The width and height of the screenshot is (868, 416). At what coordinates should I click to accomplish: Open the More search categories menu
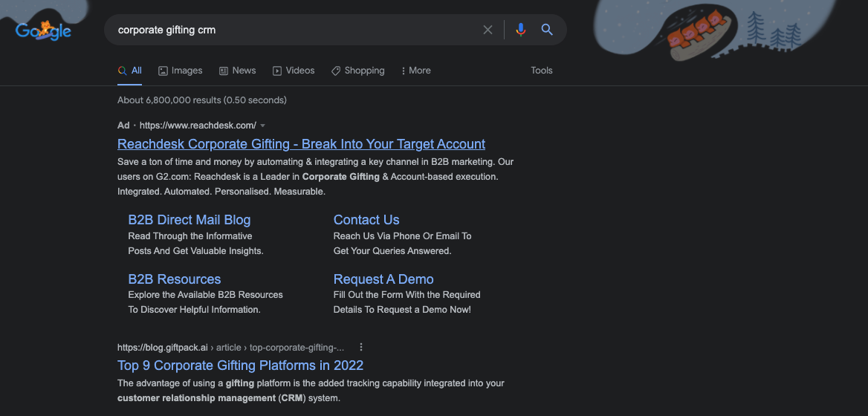[415, 71]
